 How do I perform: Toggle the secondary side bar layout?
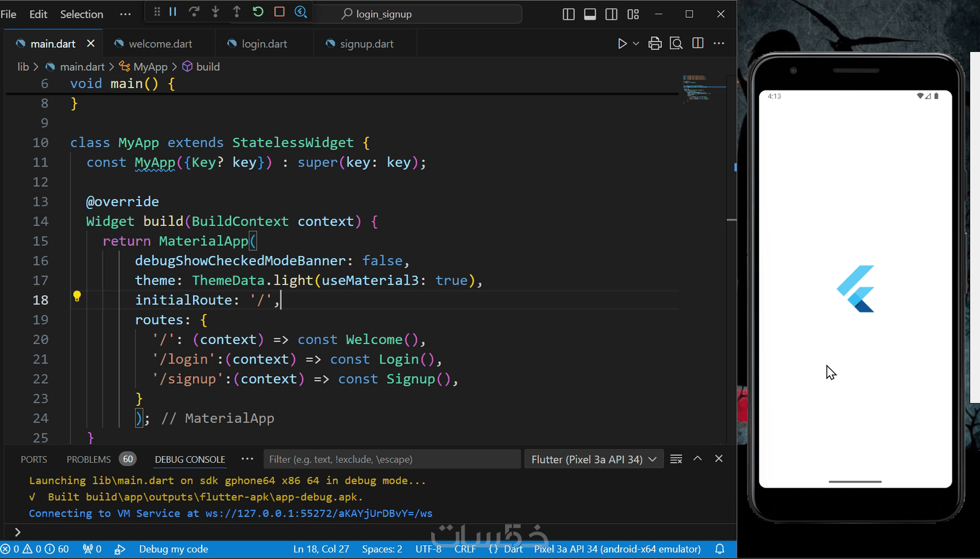pyautogui.click(x=612, y=14)
